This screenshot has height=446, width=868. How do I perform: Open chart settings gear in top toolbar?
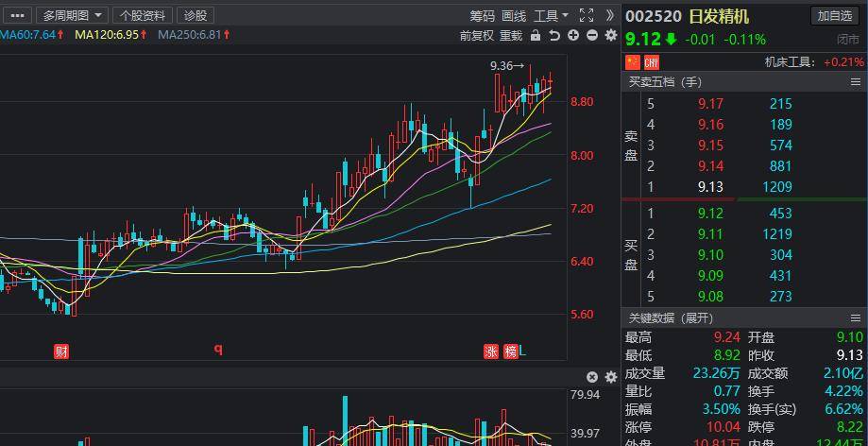coord(611,36)
